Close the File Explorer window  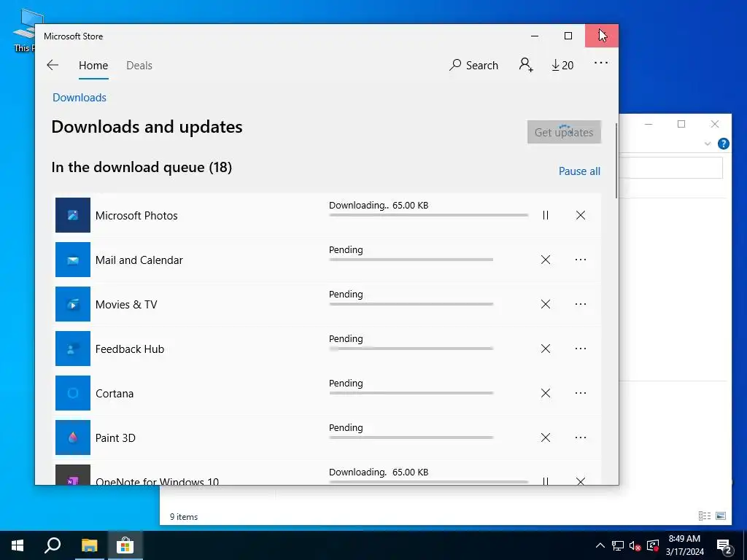[715, 124]
